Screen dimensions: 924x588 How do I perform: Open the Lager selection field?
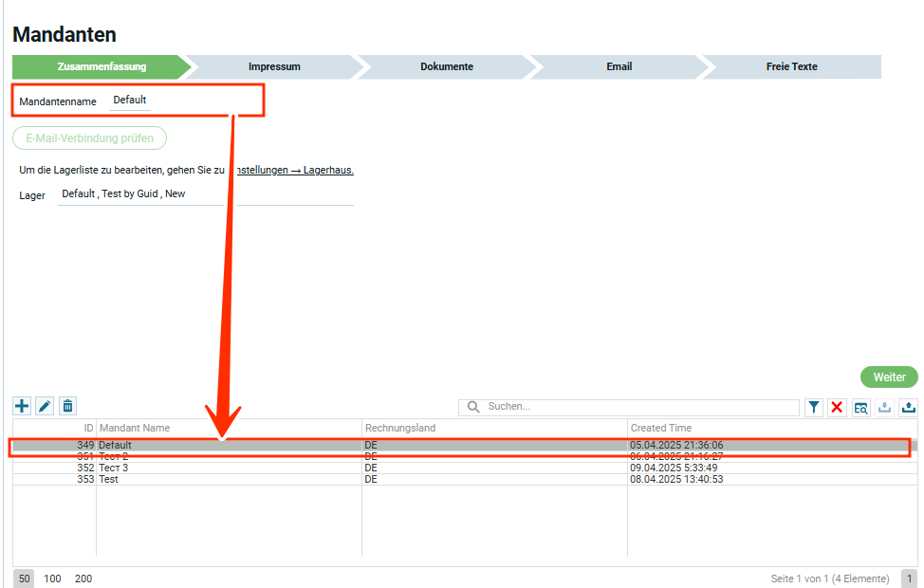[x=140, y=194]
